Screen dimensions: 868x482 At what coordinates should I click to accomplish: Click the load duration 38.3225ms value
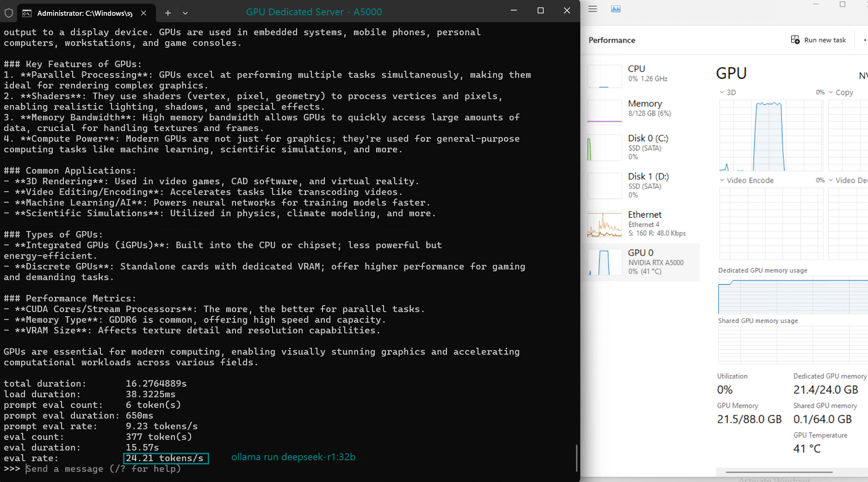pos(150,394)
